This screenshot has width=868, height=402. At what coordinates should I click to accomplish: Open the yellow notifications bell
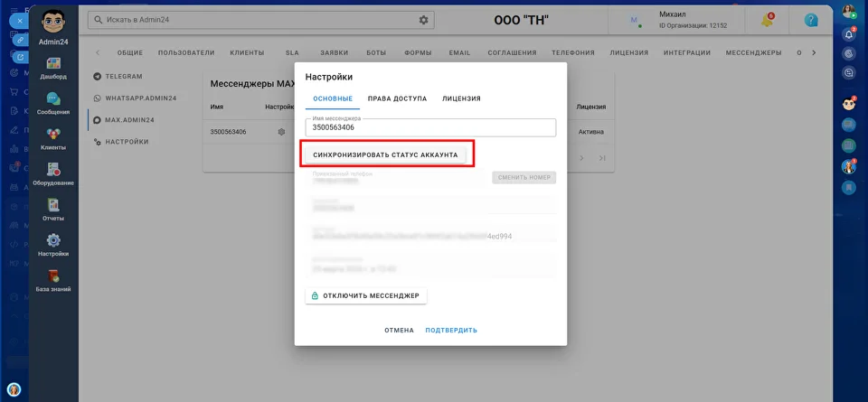767,21
